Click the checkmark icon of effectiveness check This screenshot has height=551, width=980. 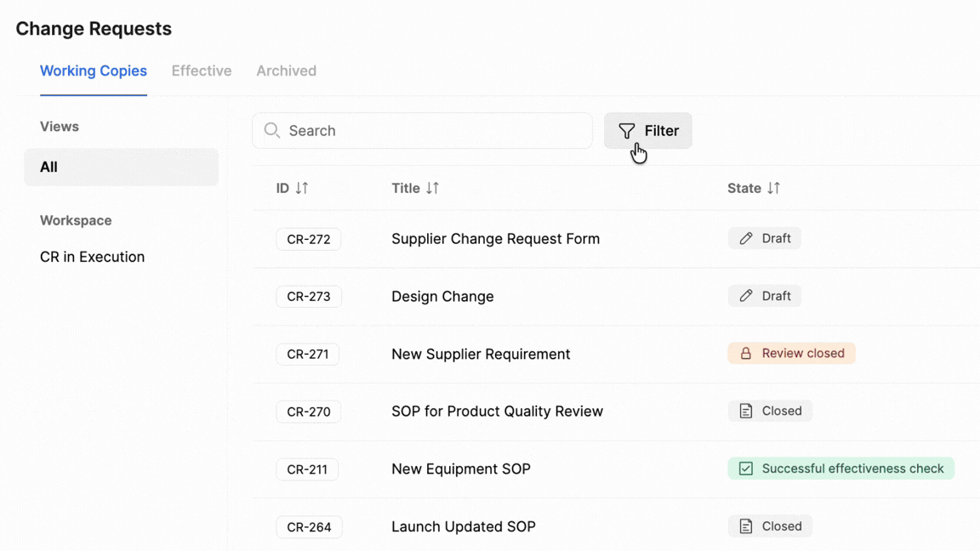pos(745,469)
